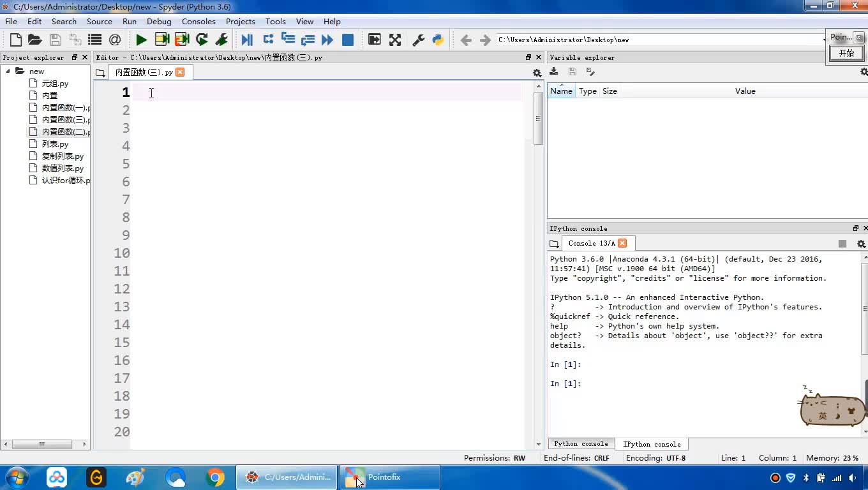Run the file with the green play icon
The height and width of the screenshot is (490, 868).
coord(141,40)
